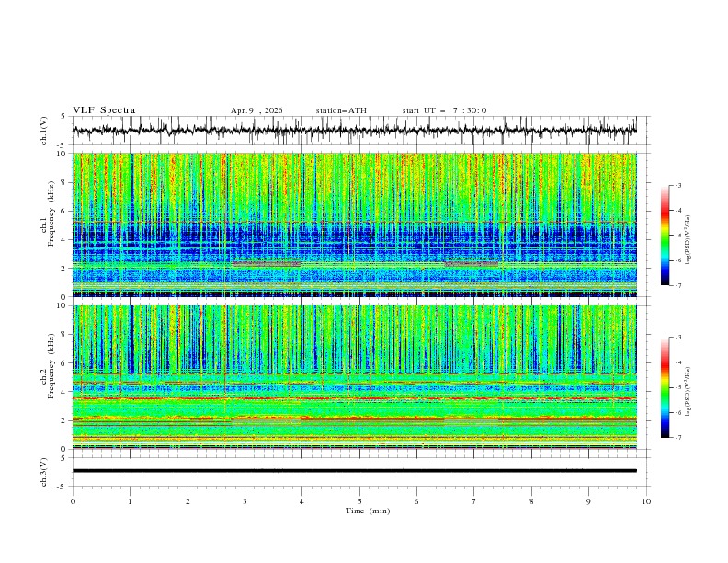728x563 pixels.
Task: Click the "ch.3(V)" axis label
Action: (x=44, y=472)
